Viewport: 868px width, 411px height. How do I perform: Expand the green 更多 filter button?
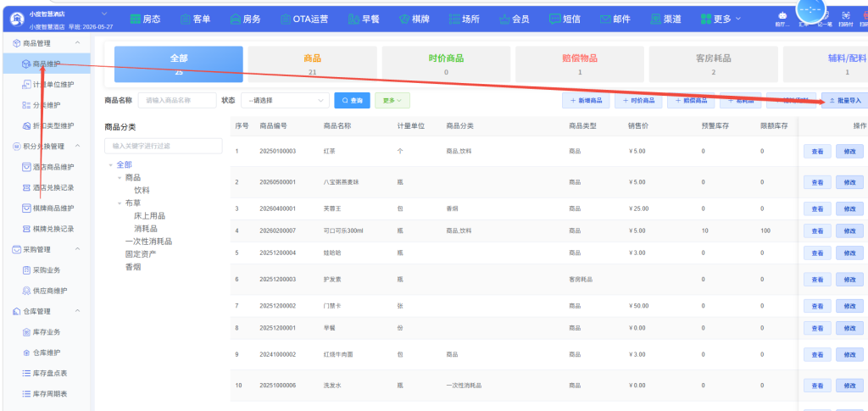click(x=392, y=100)
